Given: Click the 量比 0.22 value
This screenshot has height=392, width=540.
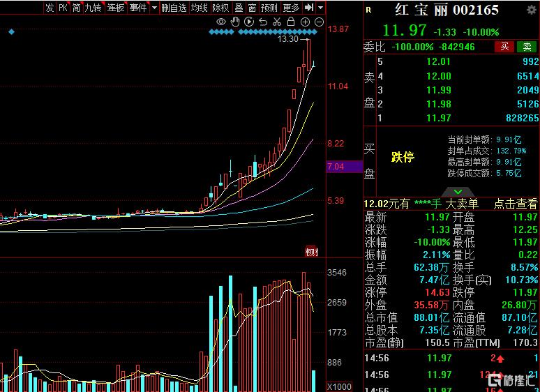Looking at the screenshot, I should 527,255.
